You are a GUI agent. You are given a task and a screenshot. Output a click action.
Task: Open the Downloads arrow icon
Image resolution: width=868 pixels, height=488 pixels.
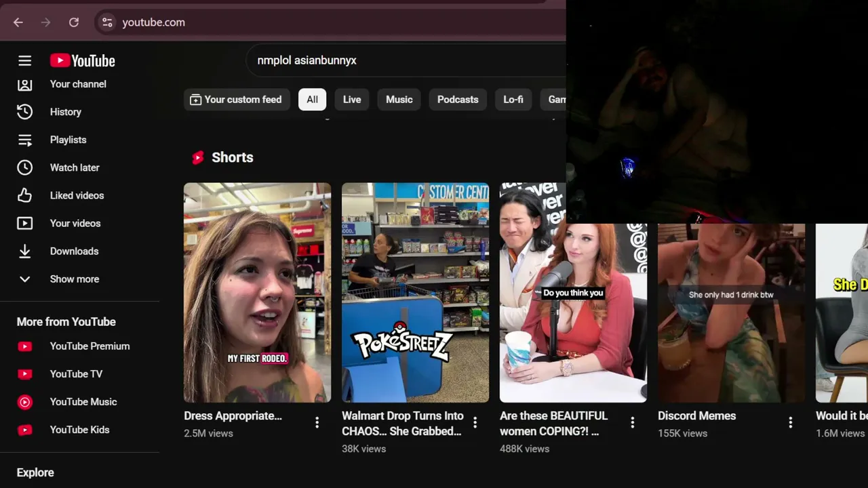point(24,251)
